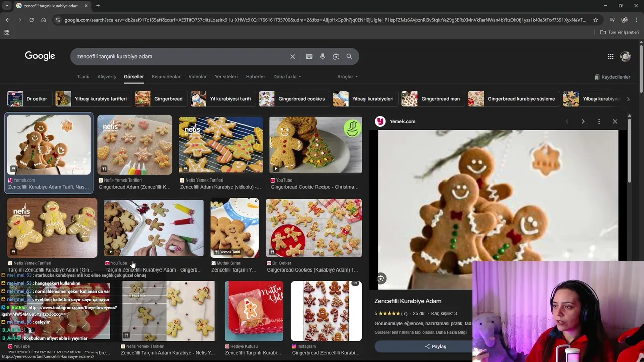Image resolution: width=644 pixels, height=362 pixels.
Task: Go to Google home via the logo
Action: pyautogui.click(x=40, y=56)
